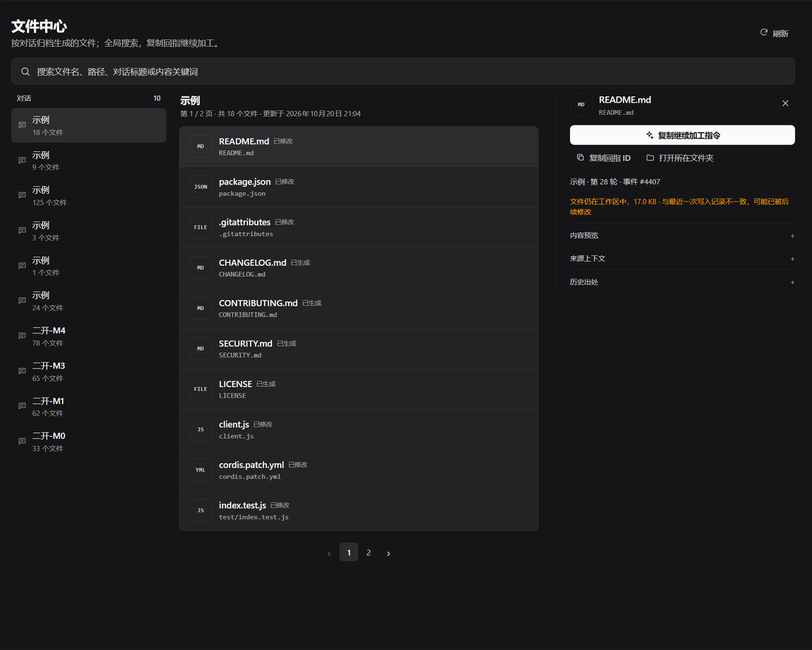Click the FILE badge of the .gitattributes row
The width and height of the screenshot is (812, 650).
[201, 228]
